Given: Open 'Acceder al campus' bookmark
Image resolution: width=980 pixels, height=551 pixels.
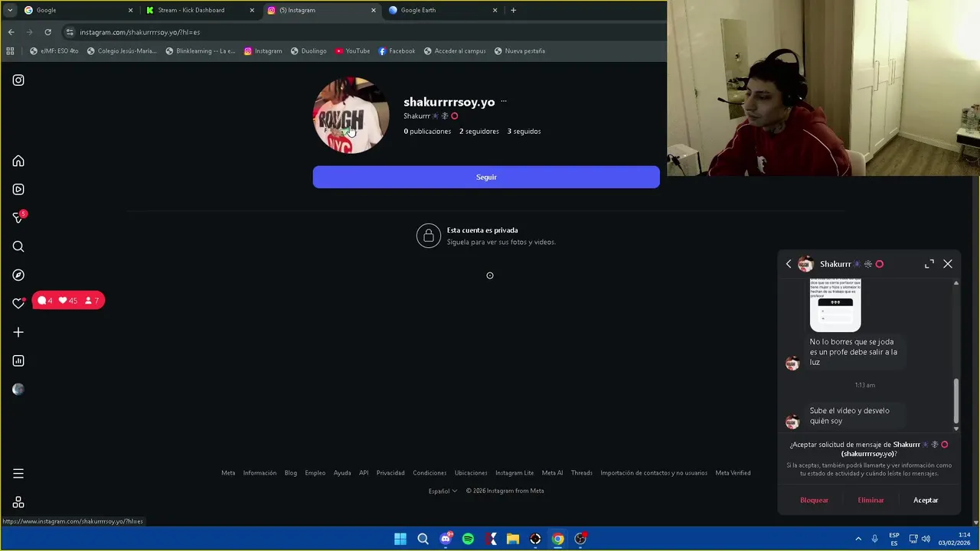Looking at the screenshot, I should 454,51.
